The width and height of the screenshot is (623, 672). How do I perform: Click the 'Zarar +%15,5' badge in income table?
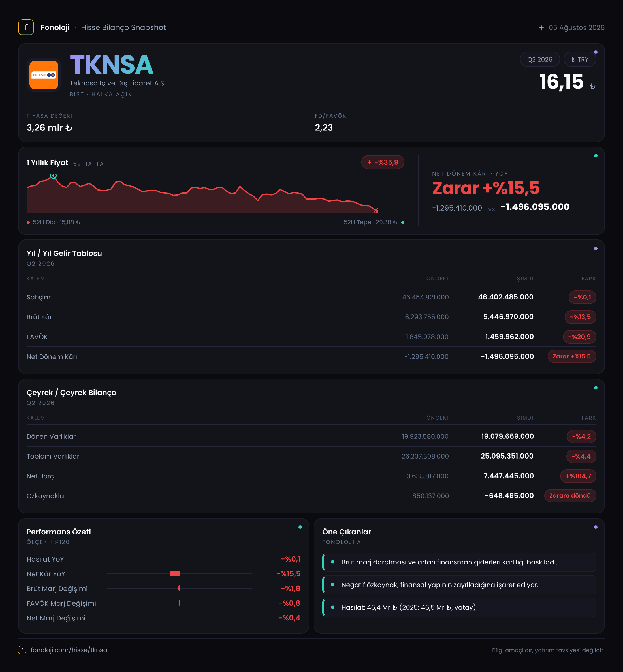(x=572, y=356)
